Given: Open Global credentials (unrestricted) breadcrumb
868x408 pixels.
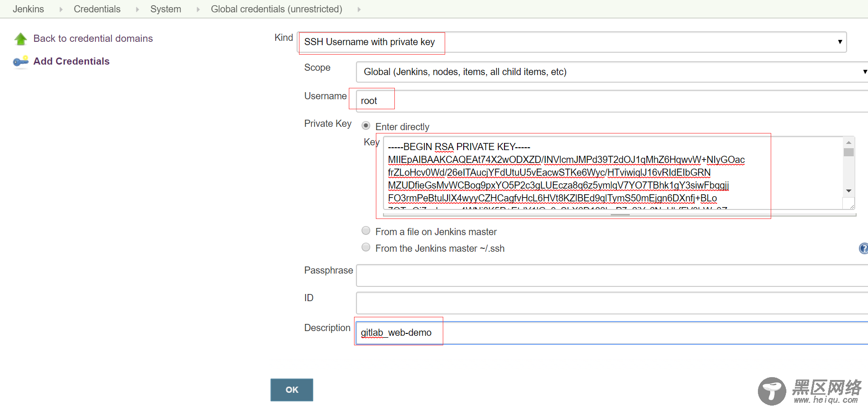Looking at the screenshot, I should 277,9.
